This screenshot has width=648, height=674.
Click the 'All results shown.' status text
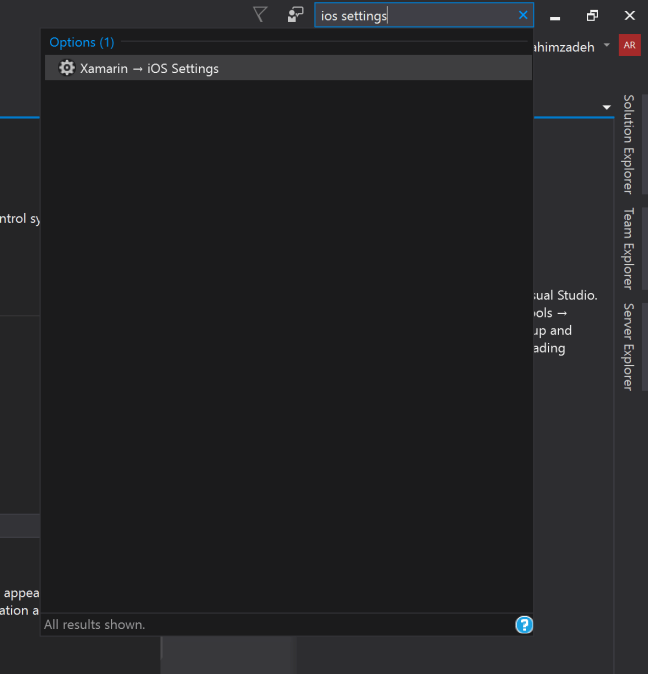pyautogui.click(x=95, y=624)
